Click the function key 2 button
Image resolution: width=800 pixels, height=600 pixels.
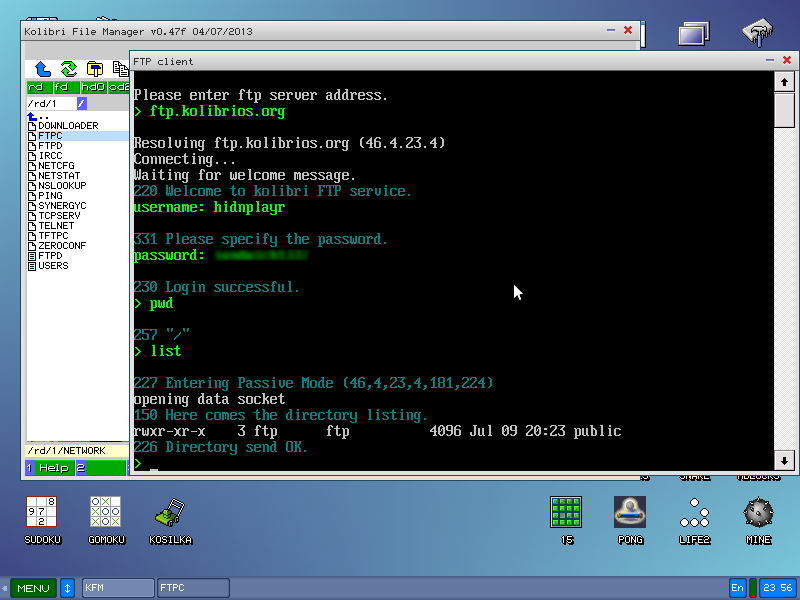[100, 468]
